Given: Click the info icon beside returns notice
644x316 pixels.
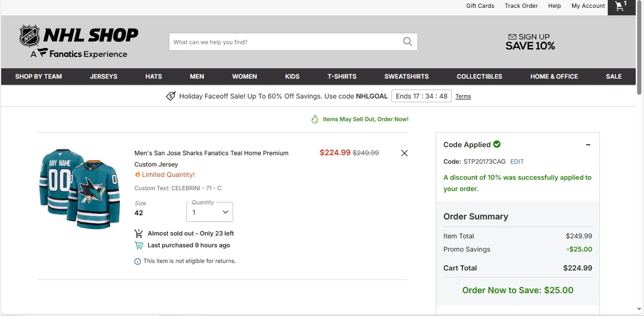Looking at the screenshot, I should [137, 261].
